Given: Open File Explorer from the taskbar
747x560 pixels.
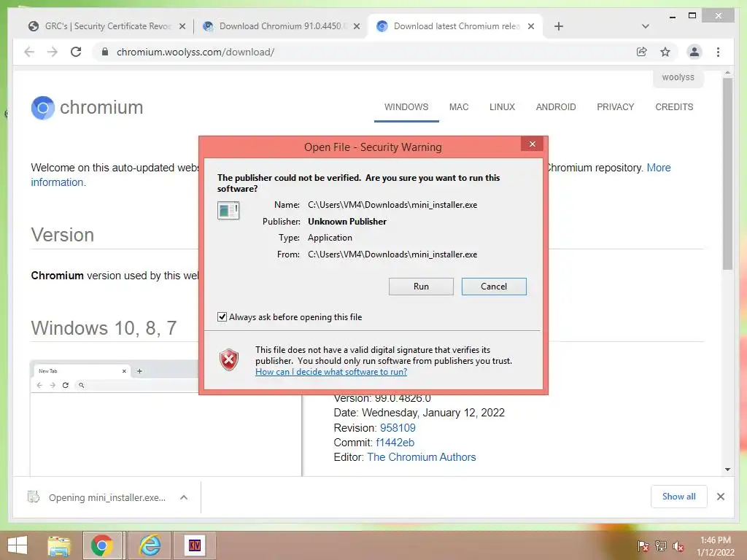Looking at the screenshot, I should pos(58,545).
